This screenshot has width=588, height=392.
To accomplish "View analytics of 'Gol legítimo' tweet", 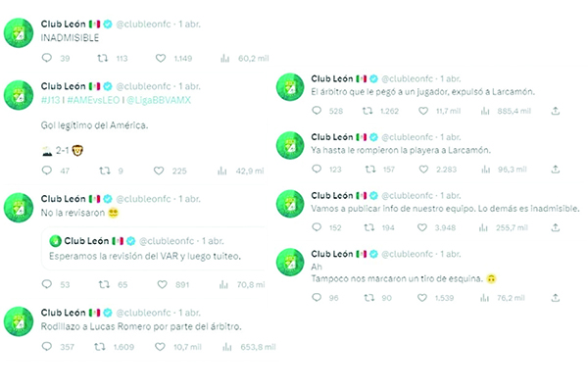I will click(x=222, y=171).
